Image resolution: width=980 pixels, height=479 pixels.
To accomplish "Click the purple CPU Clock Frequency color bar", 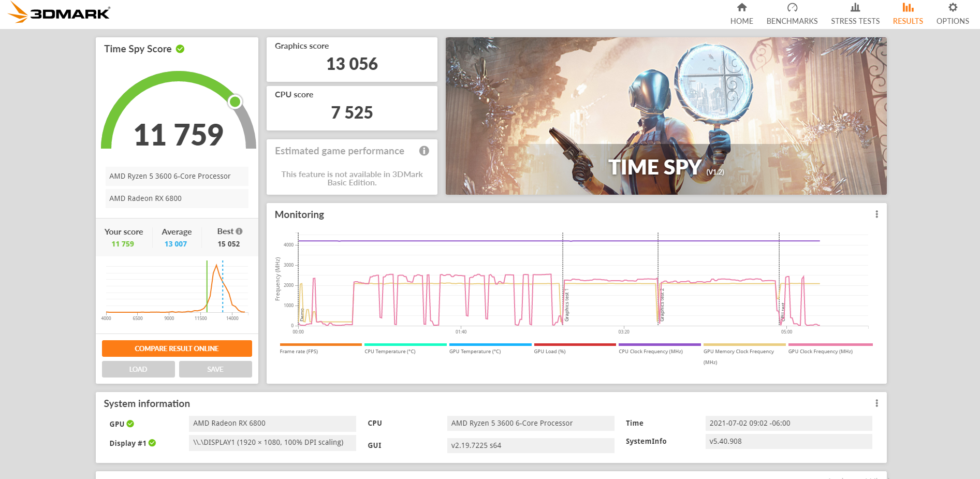I will pos(660,344).
